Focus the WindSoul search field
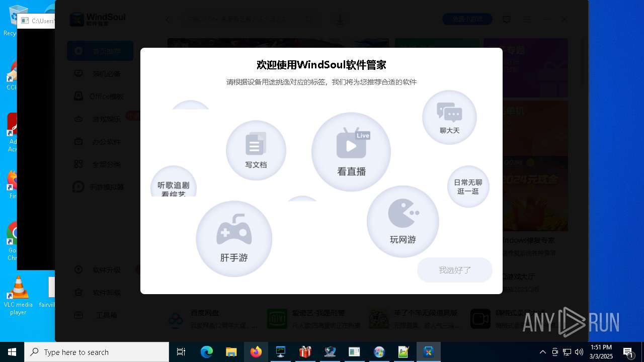 (249, 20)
